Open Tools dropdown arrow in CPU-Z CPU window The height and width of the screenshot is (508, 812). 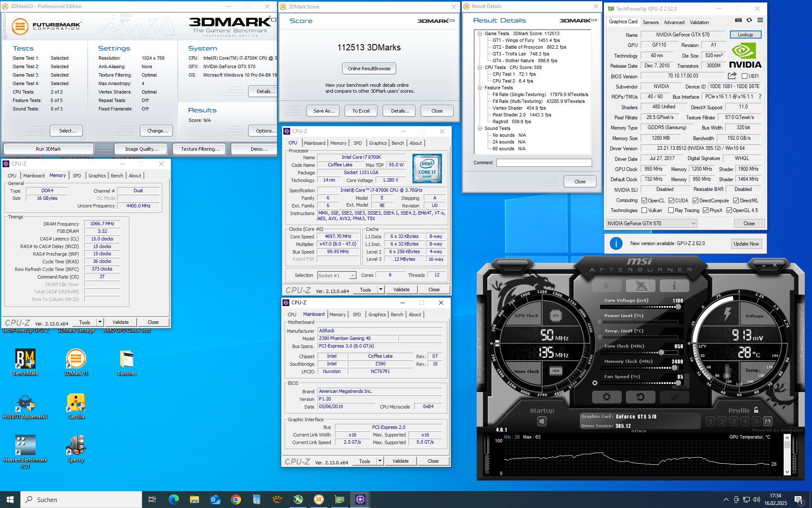pyautogui.click(x=381, y=290)
